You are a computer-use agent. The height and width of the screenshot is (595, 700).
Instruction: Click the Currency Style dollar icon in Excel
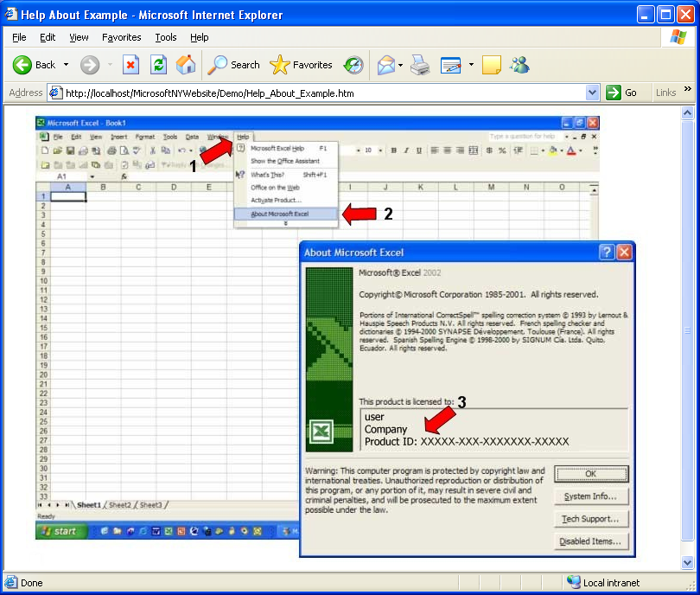pos(489,150)
